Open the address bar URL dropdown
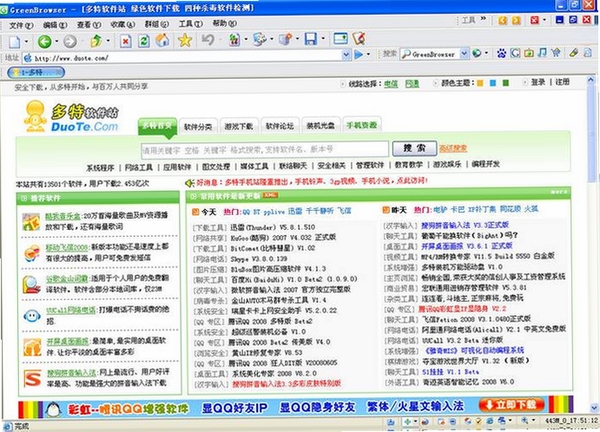The width and height of the screenshot is (600, 432). click(346, 55)
